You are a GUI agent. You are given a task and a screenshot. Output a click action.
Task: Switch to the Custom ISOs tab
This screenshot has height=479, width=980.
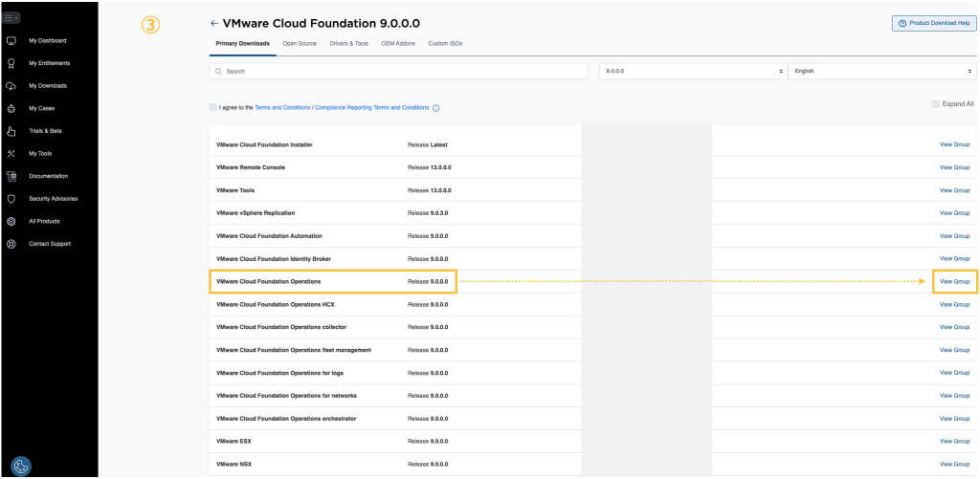click(445, 44)
